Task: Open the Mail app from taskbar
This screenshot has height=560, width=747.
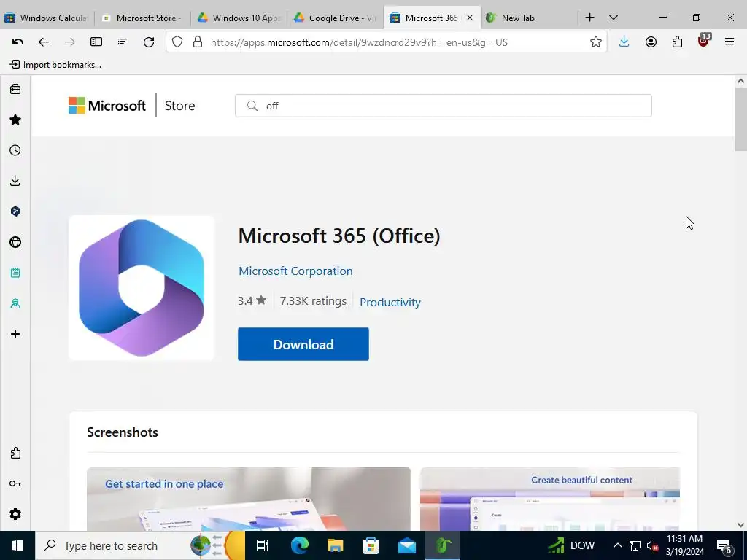Action: pyautogui.click(x=407, y=545)
